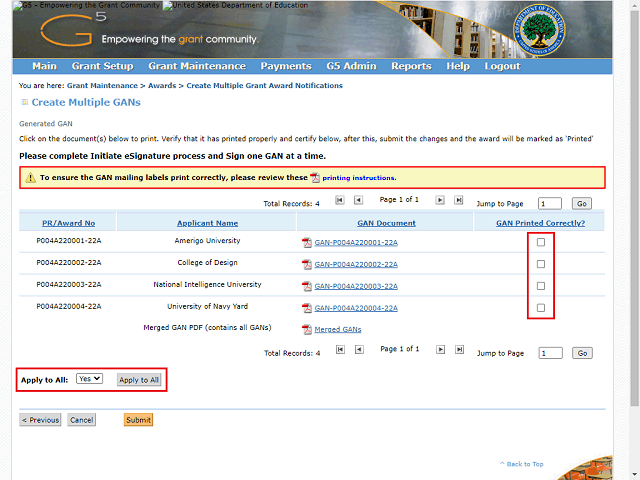Check printed box for College of Design
Screen dimensions: 640x480
tap(541, 264)
